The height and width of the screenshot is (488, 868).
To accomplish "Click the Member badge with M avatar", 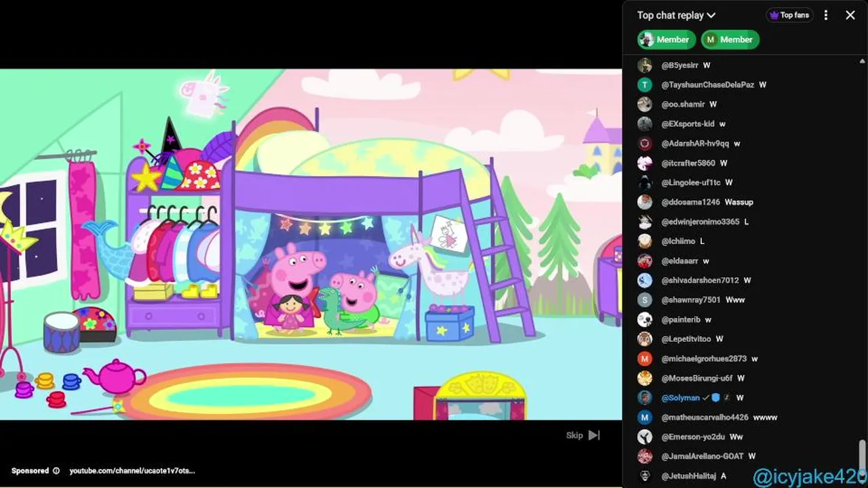I will pyautogui.click(x=730, y=39).
